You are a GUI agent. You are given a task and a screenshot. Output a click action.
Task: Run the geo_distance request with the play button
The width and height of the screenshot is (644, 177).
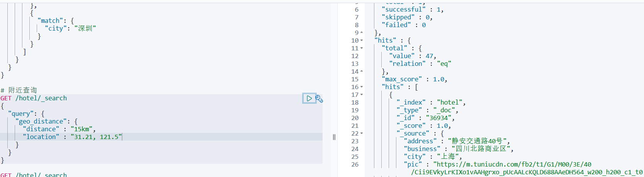click(309, 98)
